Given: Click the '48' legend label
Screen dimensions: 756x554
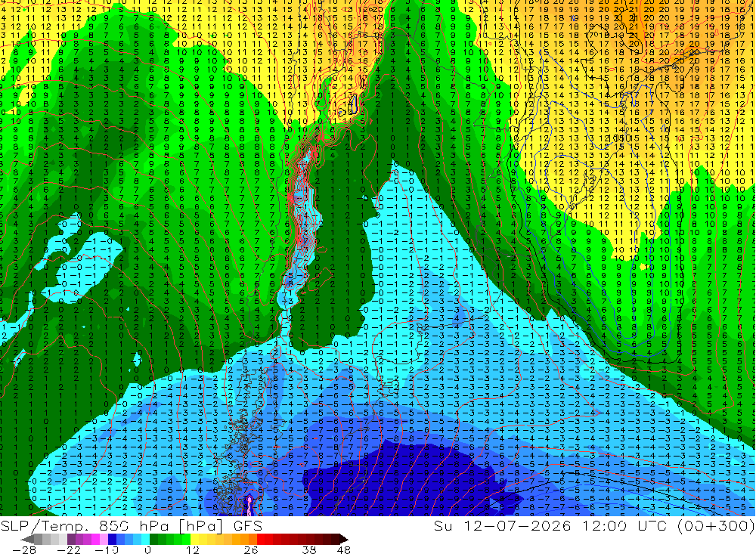Looking at the screenshot, I should coord(344,549).
